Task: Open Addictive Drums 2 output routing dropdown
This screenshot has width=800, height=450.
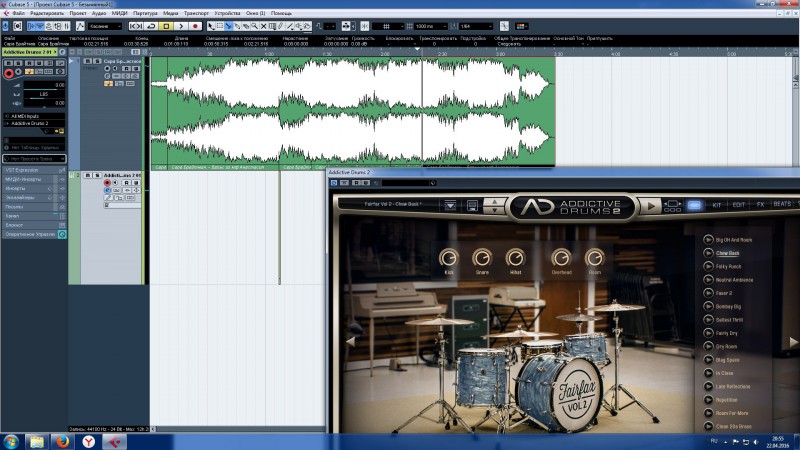Action: click(x=34, y=123)
